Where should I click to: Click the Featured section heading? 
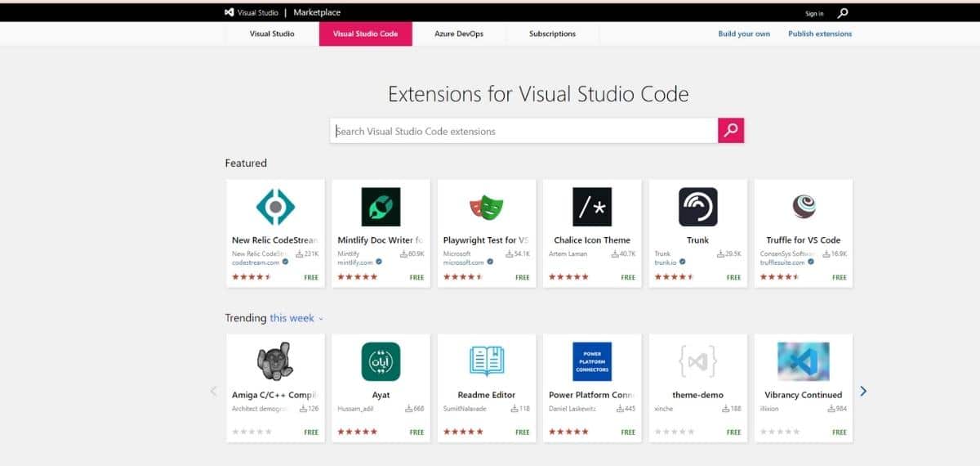(x=246, y=164)
